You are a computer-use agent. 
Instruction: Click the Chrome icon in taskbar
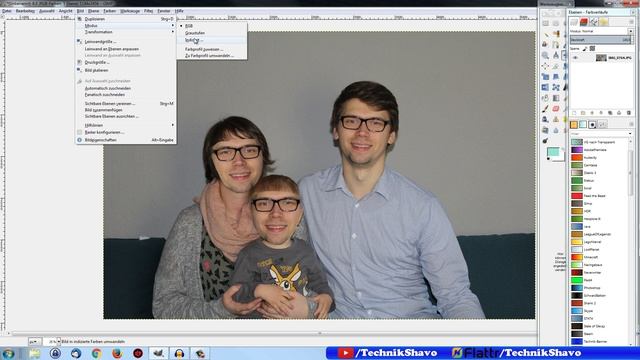click(97, 353)
